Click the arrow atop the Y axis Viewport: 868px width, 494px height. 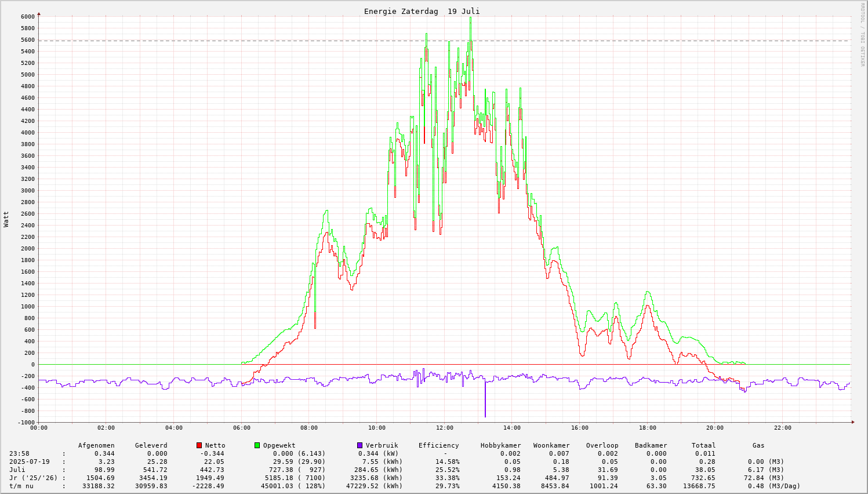click(39, 13)
